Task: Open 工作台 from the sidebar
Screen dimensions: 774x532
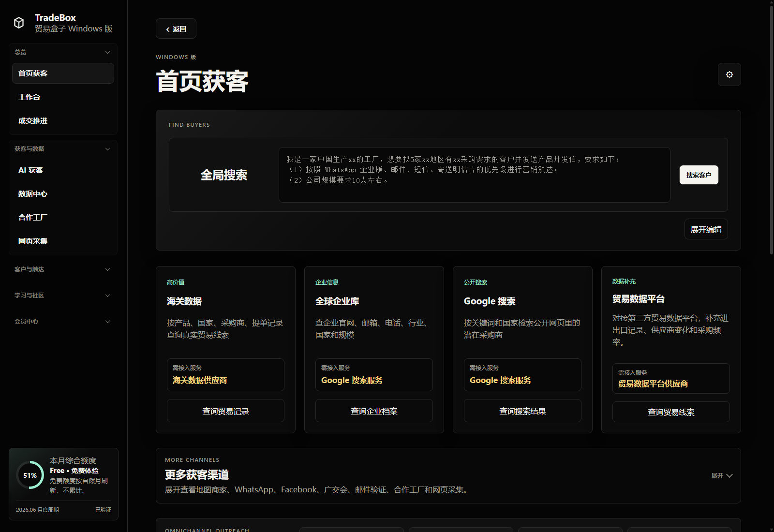Action: tap(63, 97)
